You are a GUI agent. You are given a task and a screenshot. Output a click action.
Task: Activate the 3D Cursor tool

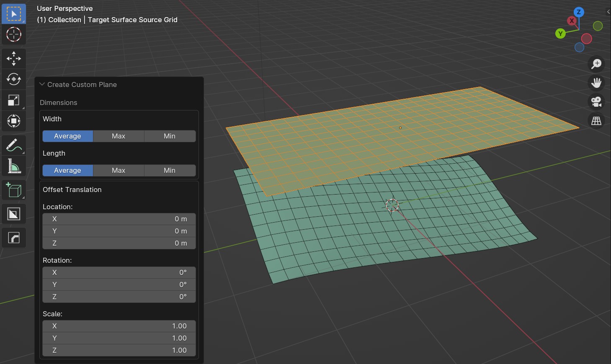pos(14,34)
